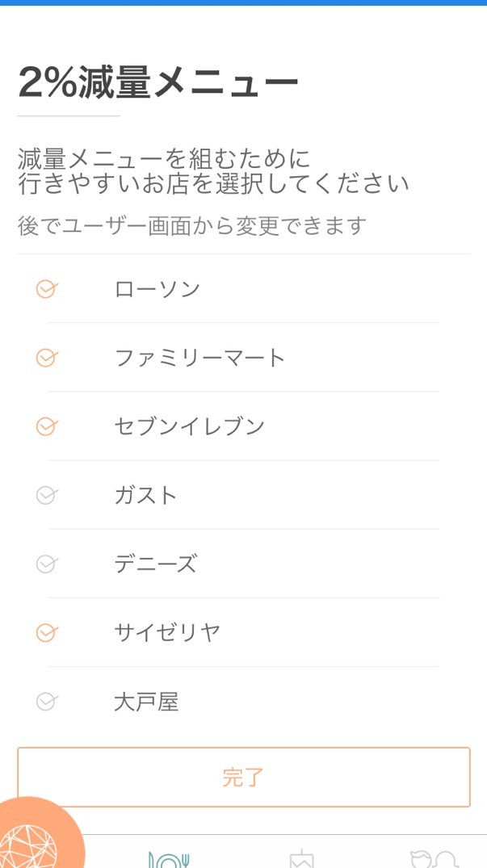The width and height of the screenshot is (487, 868).
Task: Enable the ガスト store checkmark
Action: [x=47, y=495]
